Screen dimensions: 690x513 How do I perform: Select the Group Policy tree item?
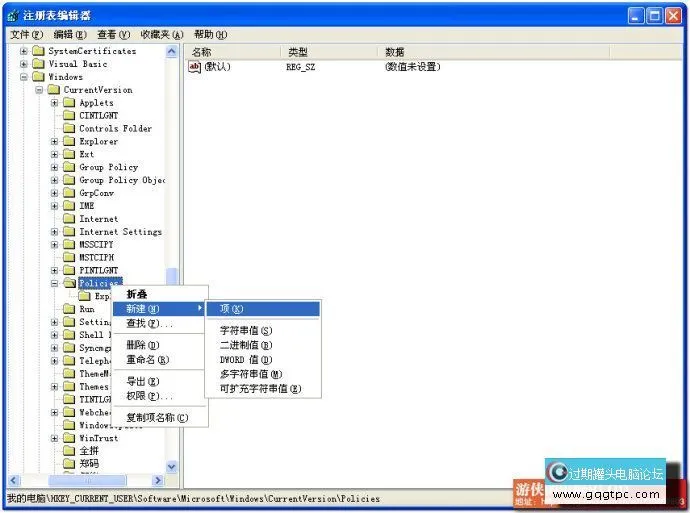click(x=109, y=167)
